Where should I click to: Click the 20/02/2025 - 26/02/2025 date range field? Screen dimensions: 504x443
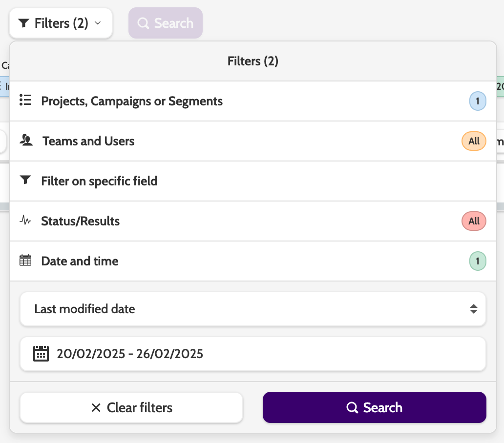252,354
